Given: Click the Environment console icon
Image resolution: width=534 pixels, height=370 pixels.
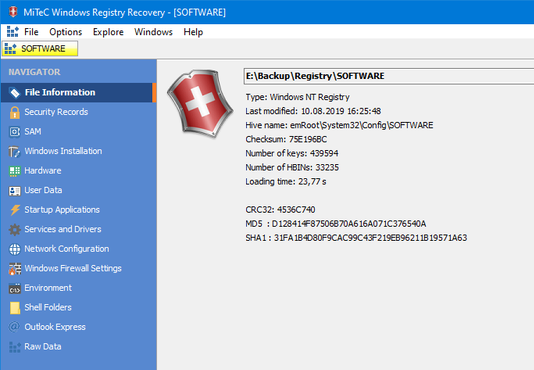Looking at the screenshot, I should coord(15,288).
